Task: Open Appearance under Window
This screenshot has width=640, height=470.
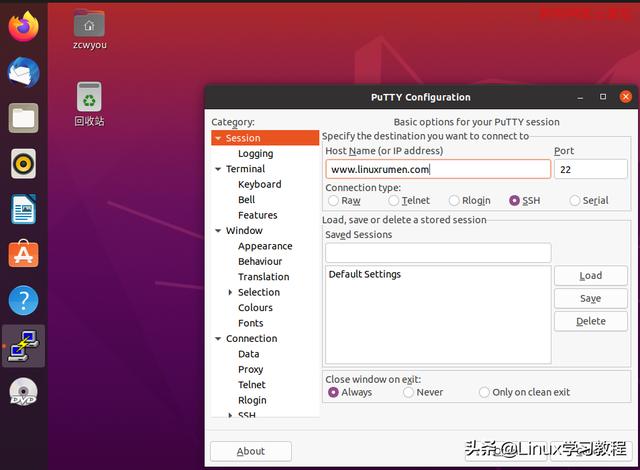Action: [265, 246]
